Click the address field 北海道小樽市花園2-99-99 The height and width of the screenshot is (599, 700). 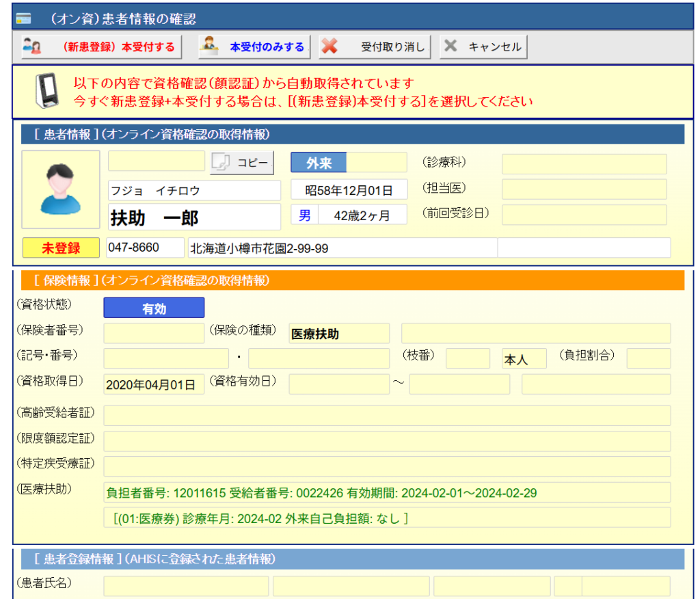click(342, 248)
